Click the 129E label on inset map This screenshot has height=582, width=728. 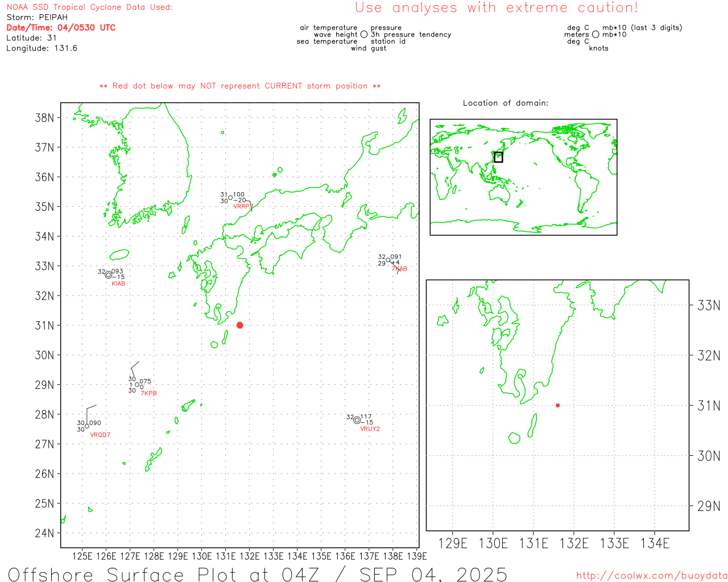point(453,543)
